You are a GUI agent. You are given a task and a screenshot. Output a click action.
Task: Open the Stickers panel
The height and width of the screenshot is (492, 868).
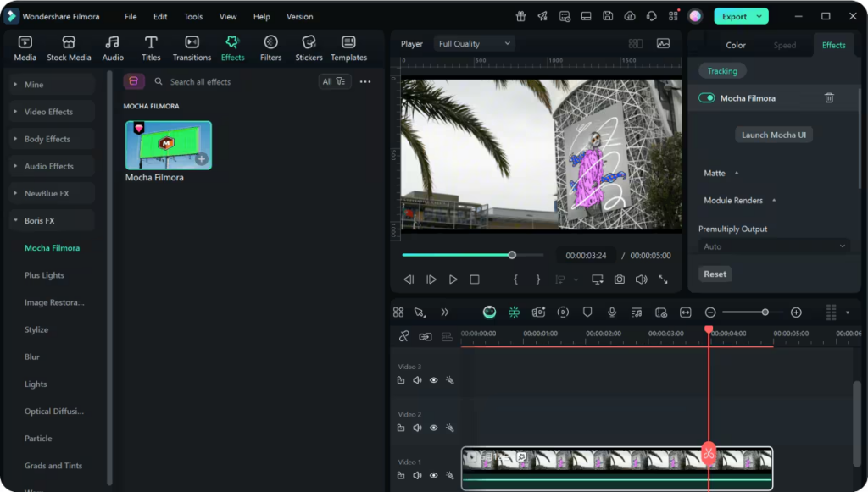pos(309,48)
